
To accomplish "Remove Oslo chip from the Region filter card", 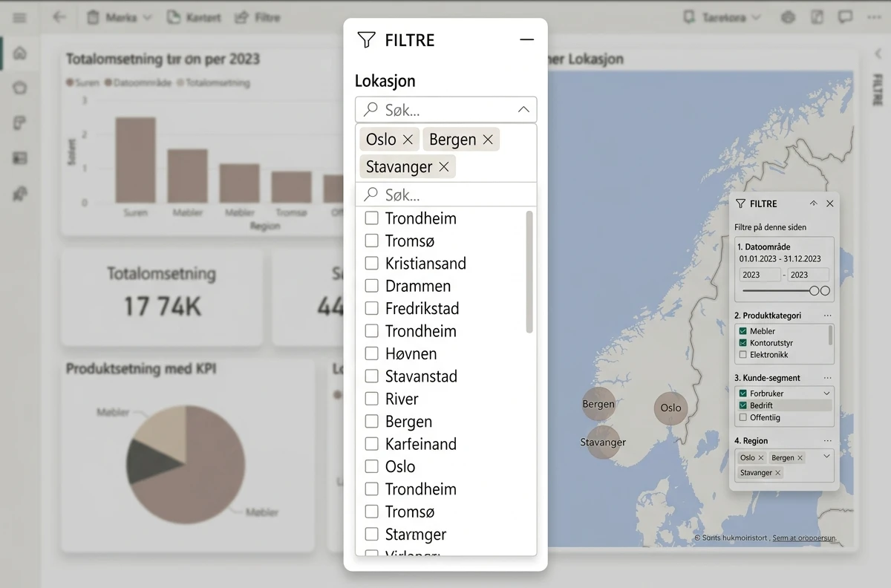I will (x=761, y=458).
